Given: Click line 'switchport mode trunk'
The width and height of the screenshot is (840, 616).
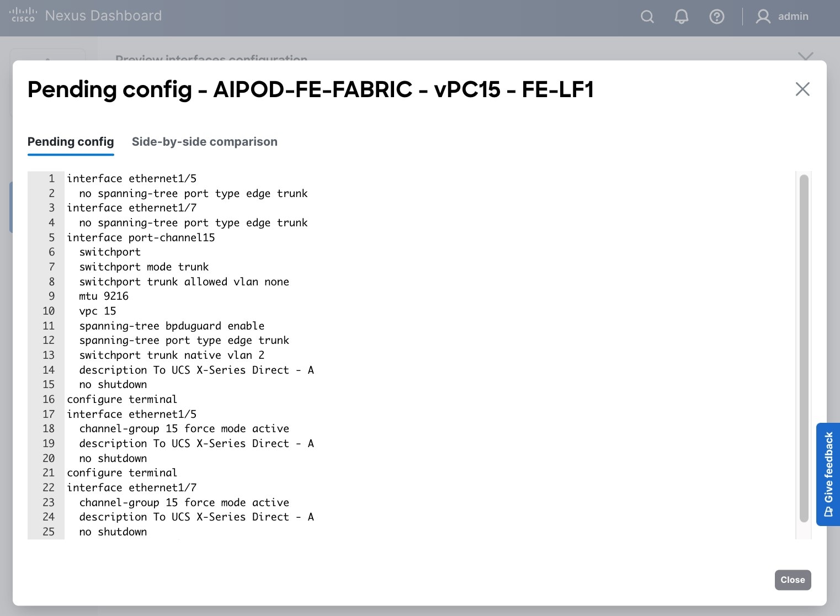Looking at the screenshot, I should (144, 267).
